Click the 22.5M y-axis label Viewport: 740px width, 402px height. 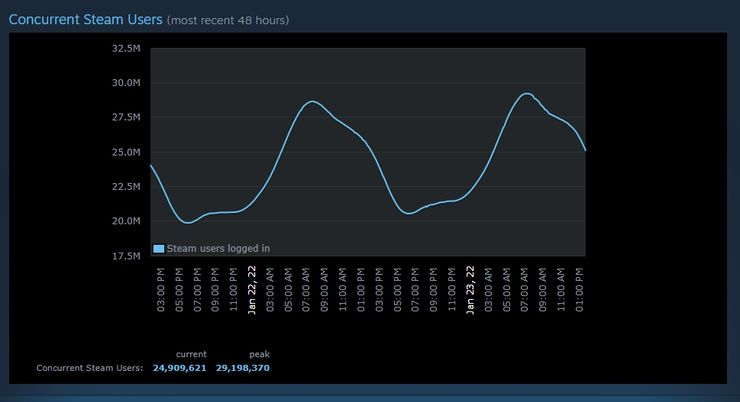[x=126, y=186]
